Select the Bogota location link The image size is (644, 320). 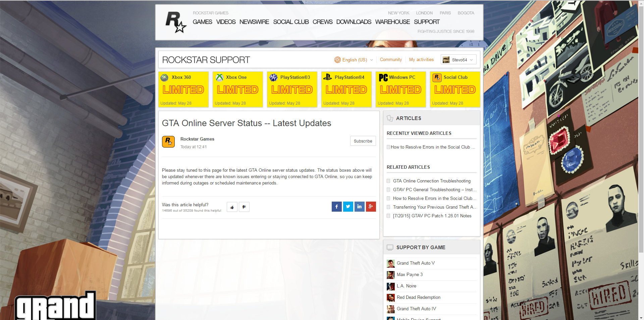tap(466, 13)
